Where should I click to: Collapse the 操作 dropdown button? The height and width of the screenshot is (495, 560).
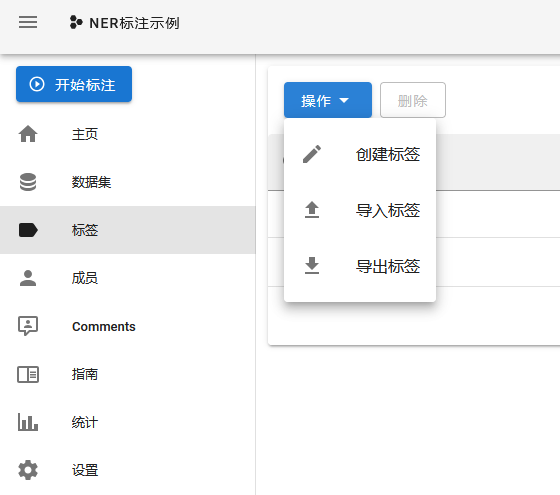click(x=328, y=100)
